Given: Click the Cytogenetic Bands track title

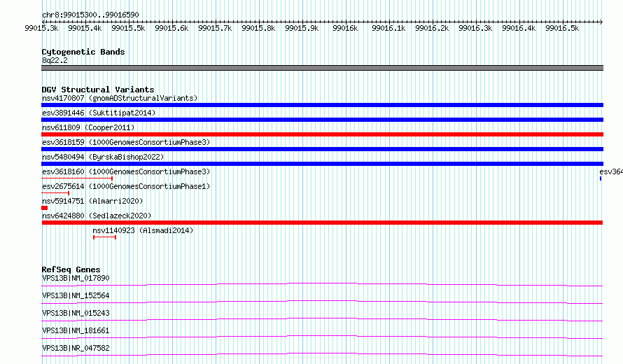Looking at the screenshot, I should tap(83, 52).
